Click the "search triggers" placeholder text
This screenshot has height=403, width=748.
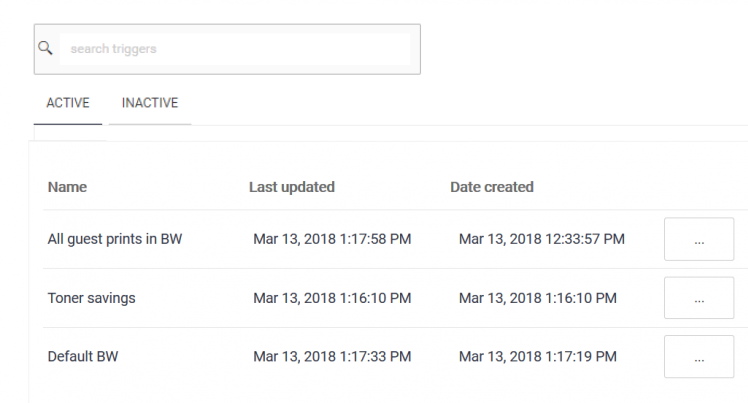[113, 48]
